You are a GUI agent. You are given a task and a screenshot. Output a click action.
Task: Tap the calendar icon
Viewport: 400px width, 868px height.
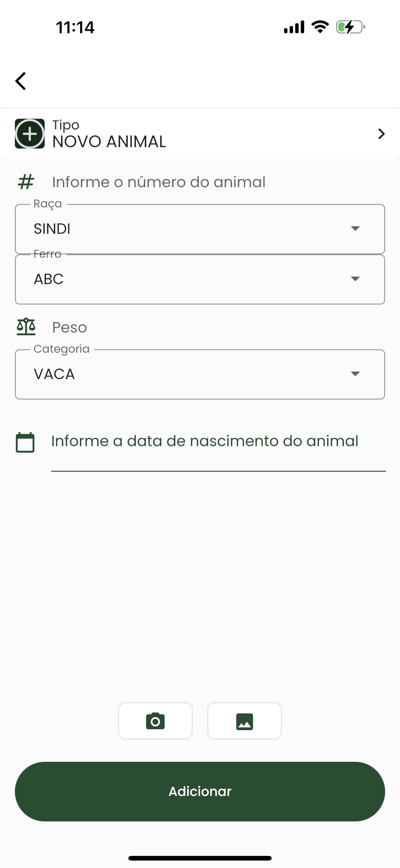(25, 442)
